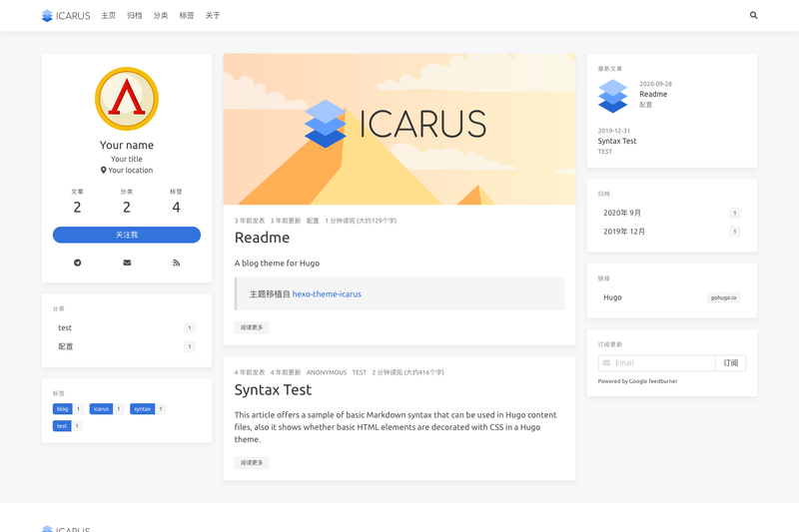Click 'Powered by Google Feedburner' text

637,381
